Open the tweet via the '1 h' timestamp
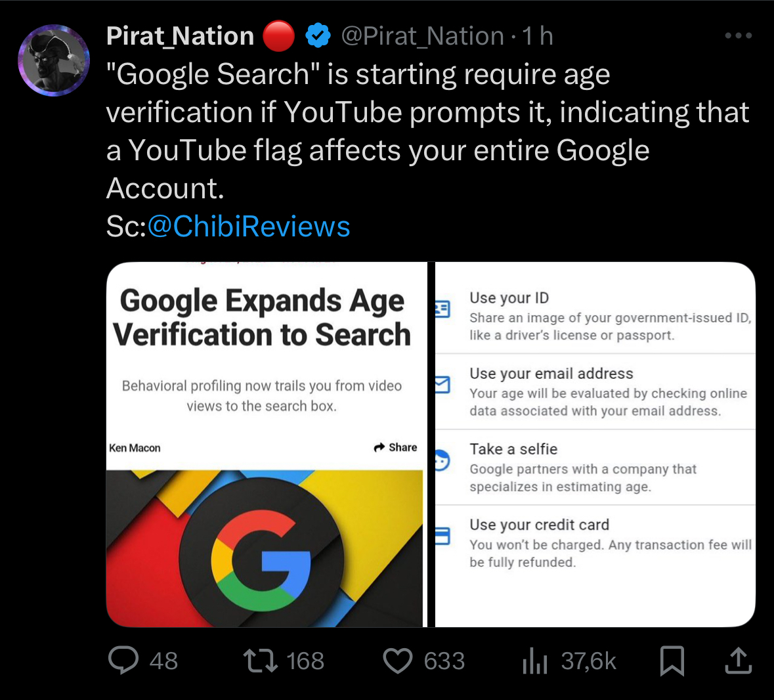This screenshot has height=700, width=774. (534, 35)
